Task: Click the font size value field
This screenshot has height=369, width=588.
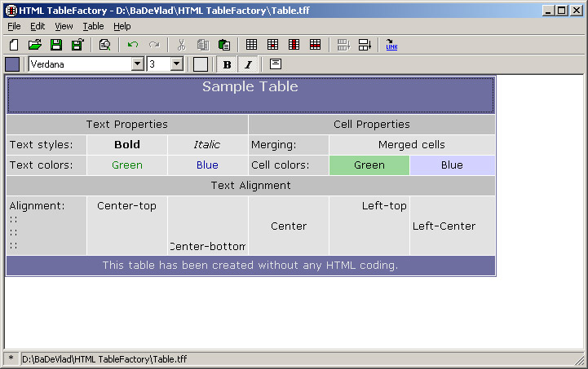Action: (x=159, y=64)
